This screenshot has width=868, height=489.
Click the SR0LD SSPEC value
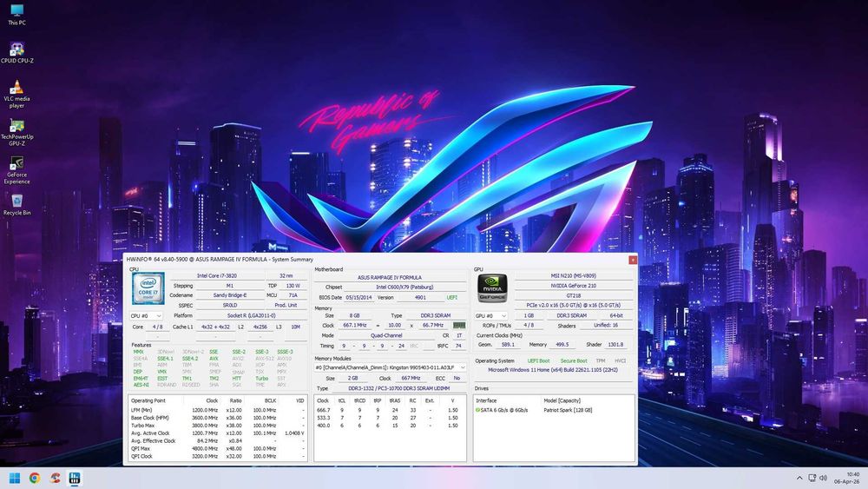(x=230, y=305)
